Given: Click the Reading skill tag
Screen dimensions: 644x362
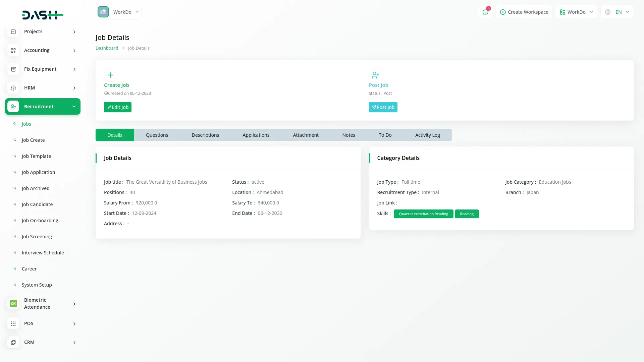Looking at the screenshot, I should [467, 214].
